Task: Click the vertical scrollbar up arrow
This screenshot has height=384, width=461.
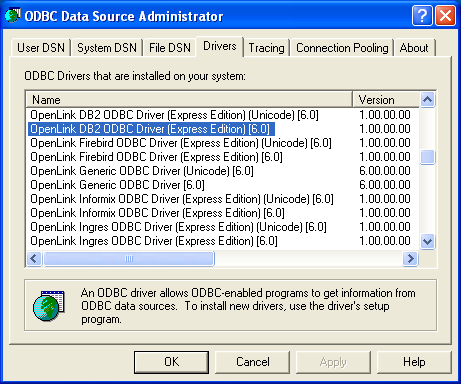Action: (x=427, y=99)
